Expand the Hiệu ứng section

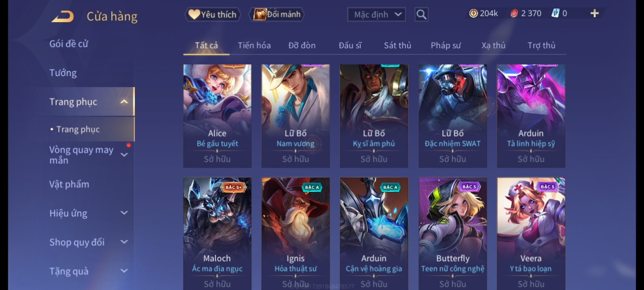124,213
